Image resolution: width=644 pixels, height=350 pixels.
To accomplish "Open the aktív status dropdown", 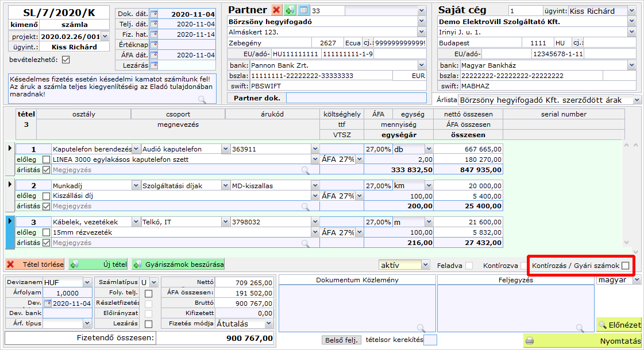I will [425, 265].
